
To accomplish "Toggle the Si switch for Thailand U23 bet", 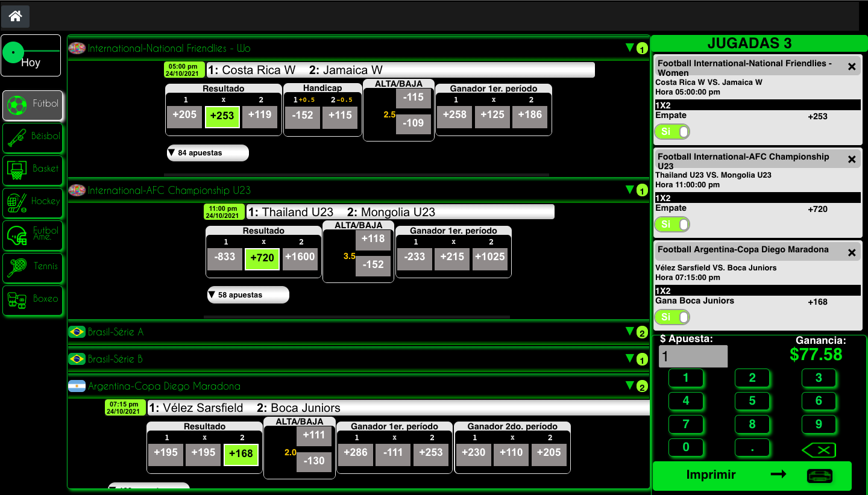I will [672, 225].
